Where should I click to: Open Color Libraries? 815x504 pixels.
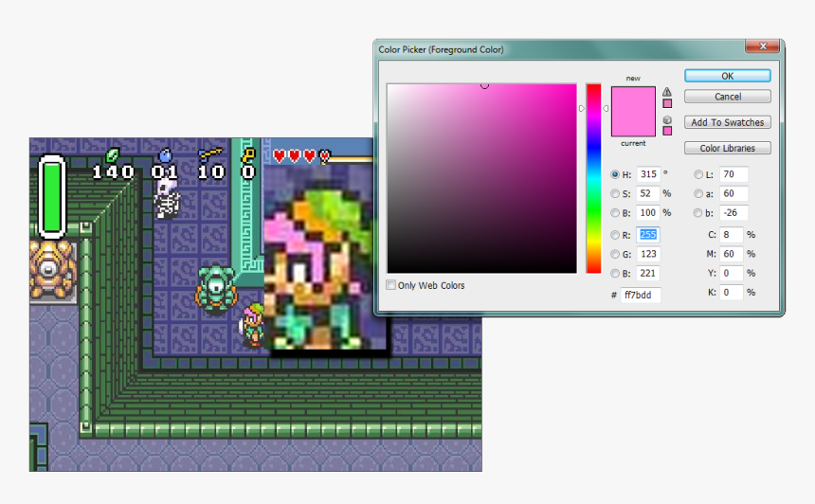point(727,148)
